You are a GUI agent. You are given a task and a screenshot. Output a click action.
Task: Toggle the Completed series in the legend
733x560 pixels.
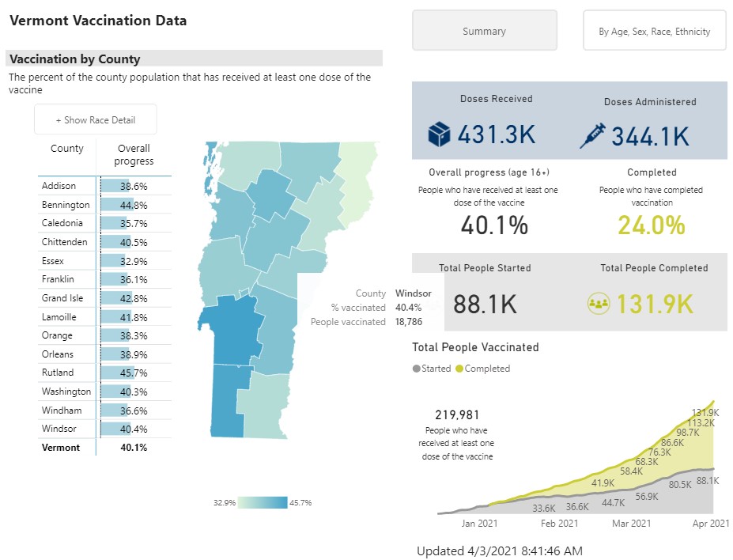[x=487, y=369]
